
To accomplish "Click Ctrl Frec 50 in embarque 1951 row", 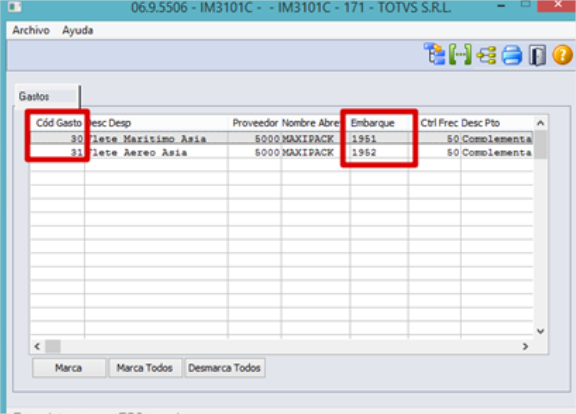I will (435, 138).
